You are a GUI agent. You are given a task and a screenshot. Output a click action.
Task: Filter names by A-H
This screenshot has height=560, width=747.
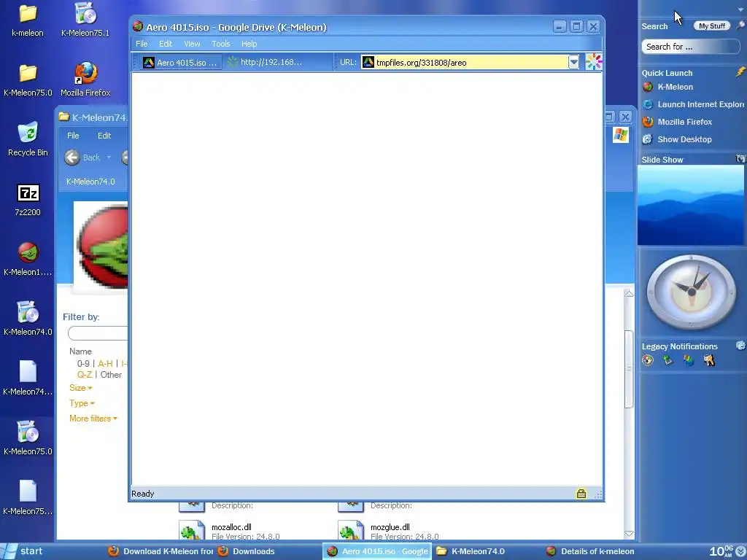pyautogui.click(x=105, y=363)
